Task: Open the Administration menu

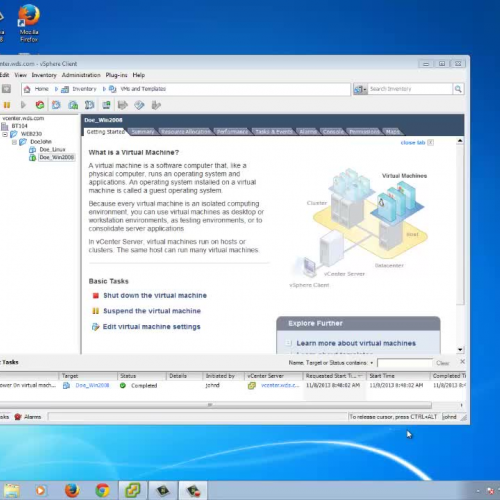Action: tap(81, 75)
